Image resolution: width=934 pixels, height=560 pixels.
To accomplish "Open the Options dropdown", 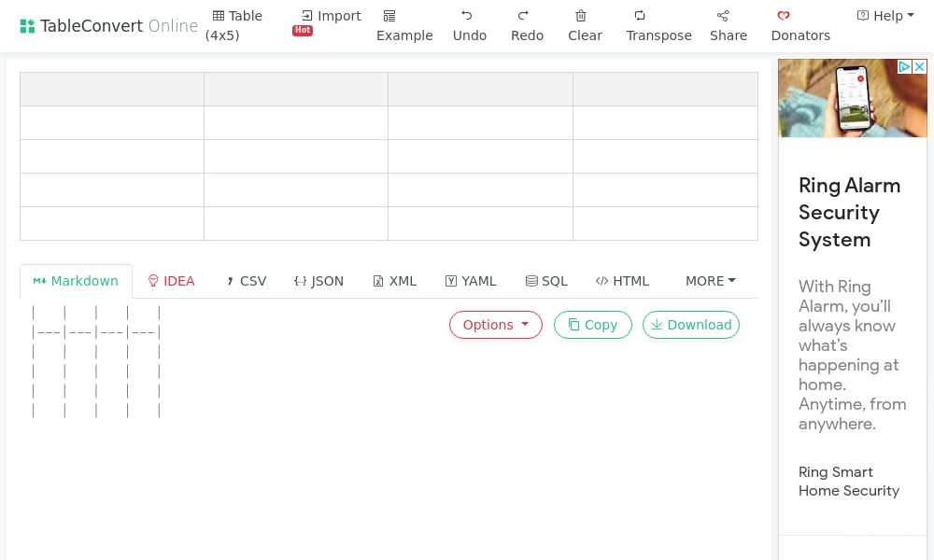I will tap(495, 325).
